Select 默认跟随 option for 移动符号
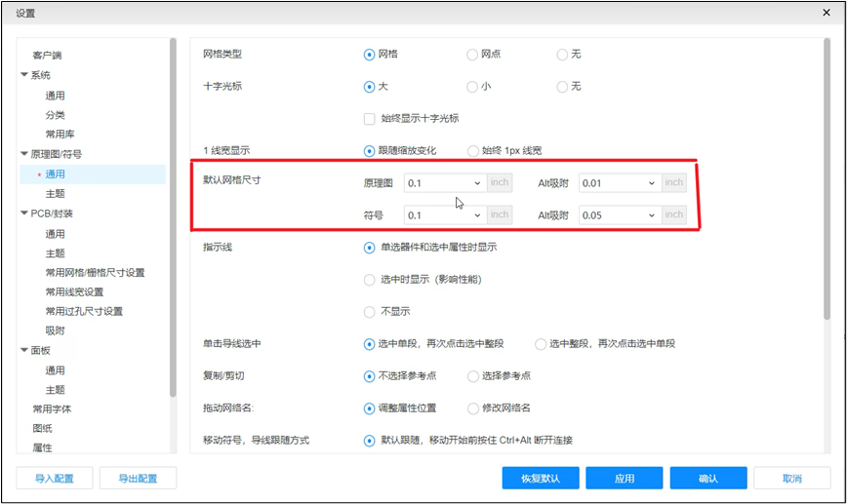The width and height of the screenshot is (847, 504). 369,441
